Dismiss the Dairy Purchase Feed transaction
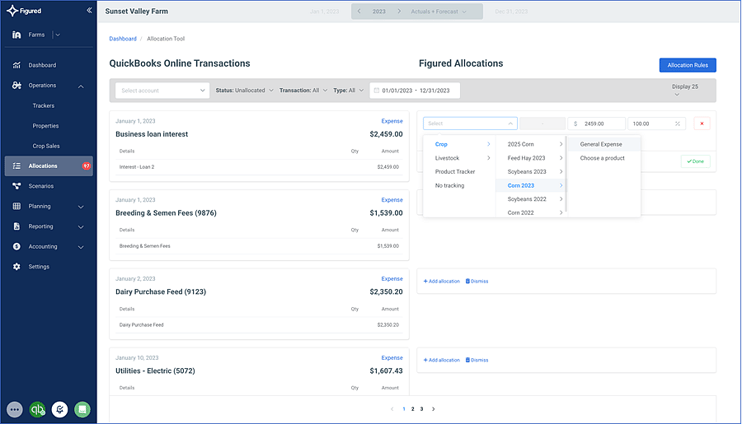This screenshot has width=742, height=424. click(x=477, y=281)
